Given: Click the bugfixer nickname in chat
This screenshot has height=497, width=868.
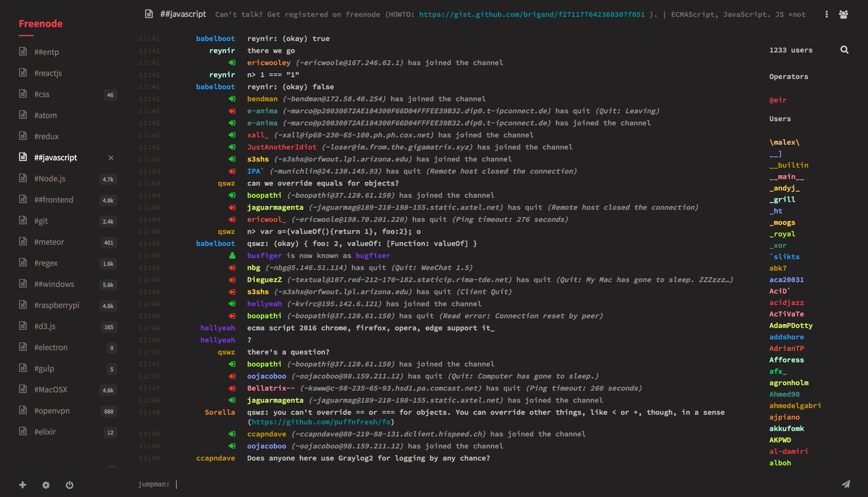Looking at the screenshot, I should pos(373,256).
